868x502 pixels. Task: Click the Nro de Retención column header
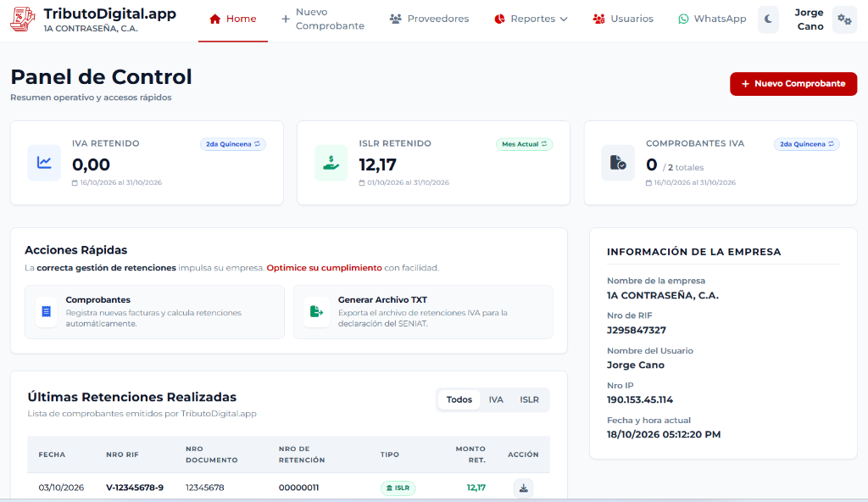pyautogui.click(x=302, y=455)
